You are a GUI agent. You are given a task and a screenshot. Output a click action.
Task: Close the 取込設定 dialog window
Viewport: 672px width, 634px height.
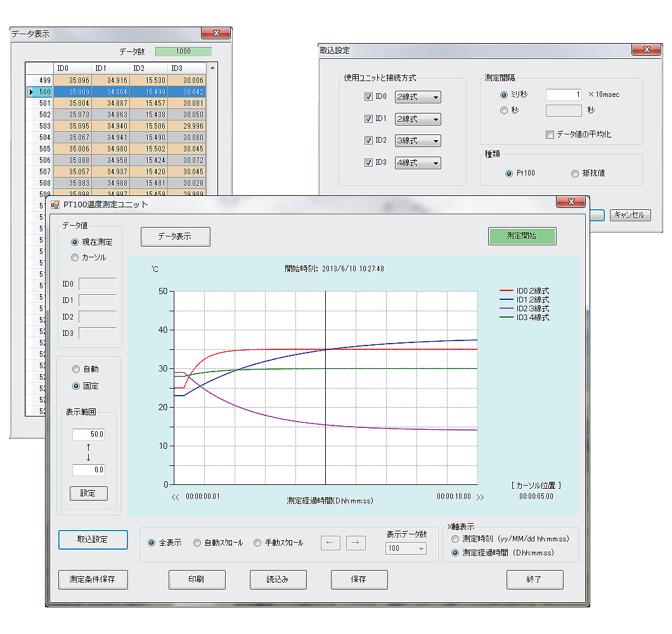(x=647, y=50)
